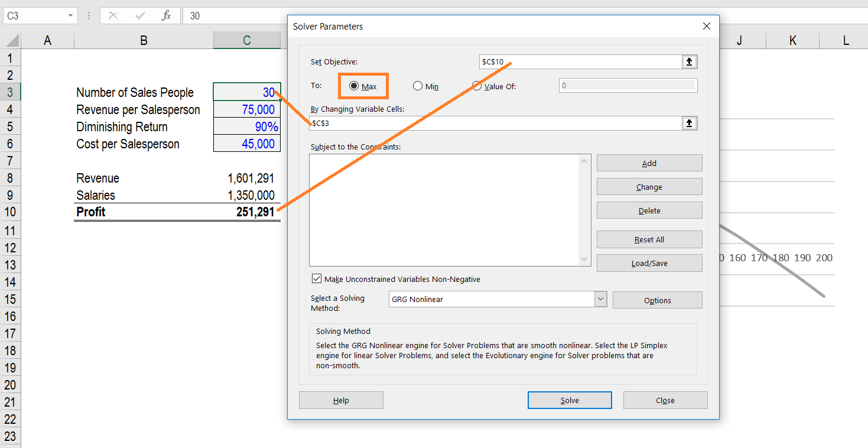
Task: Select column J header
Action: [x=739, y=40]
